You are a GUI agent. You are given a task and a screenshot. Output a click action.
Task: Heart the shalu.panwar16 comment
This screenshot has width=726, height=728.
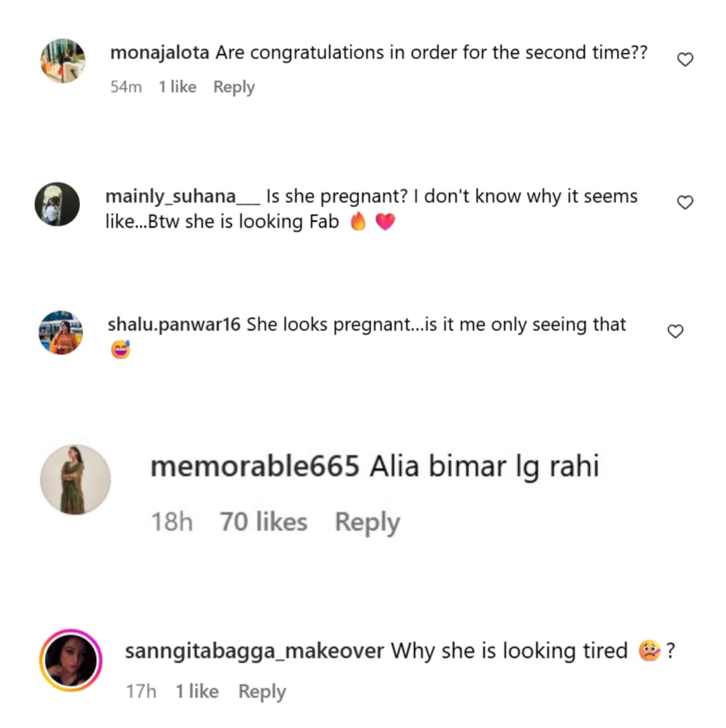[x=675, y=331]
